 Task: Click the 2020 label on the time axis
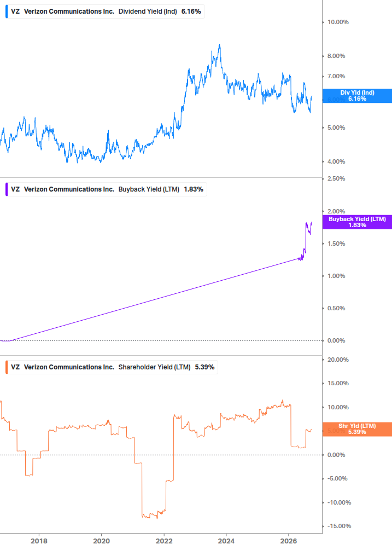tap(101, 541)
